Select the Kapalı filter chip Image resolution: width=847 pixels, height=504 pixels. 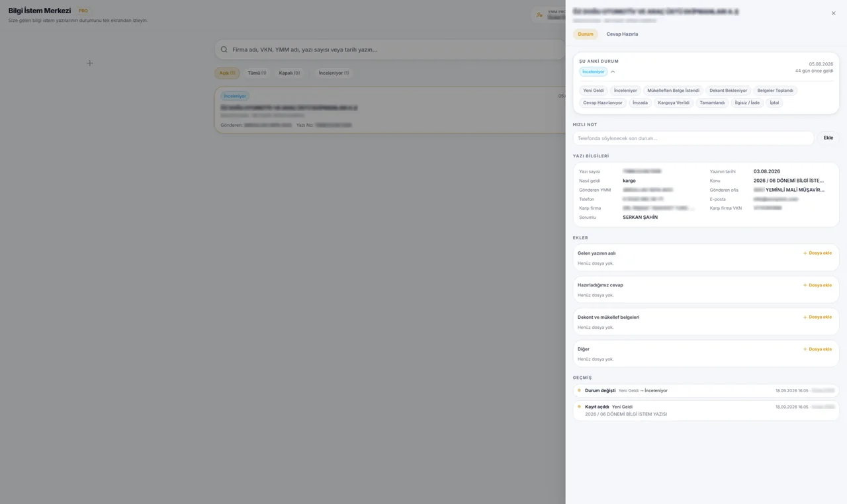click(x=289, y=73)
